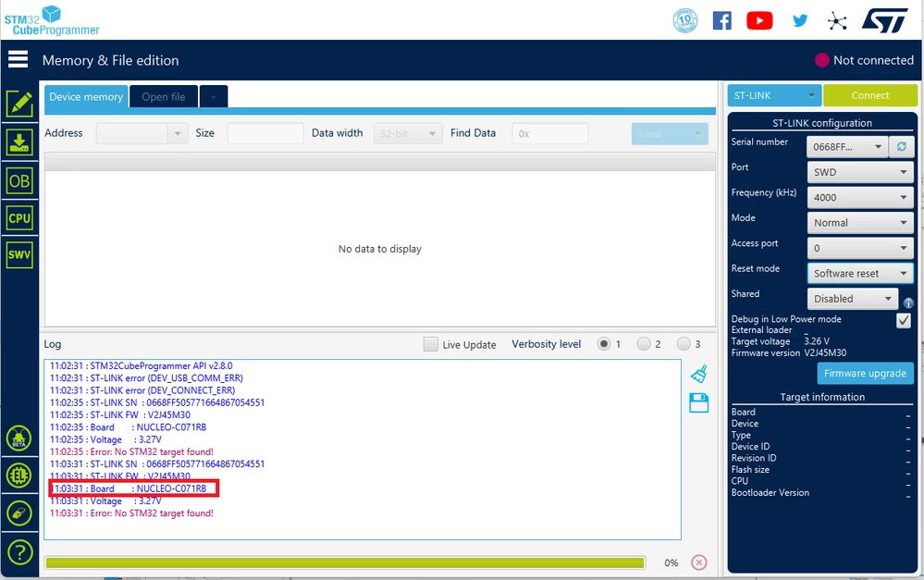Image resolution: width=924 pixels, height=580 pixels.
Task: Open the ST-LINK interface dropdown
Action: coord(774,95)
